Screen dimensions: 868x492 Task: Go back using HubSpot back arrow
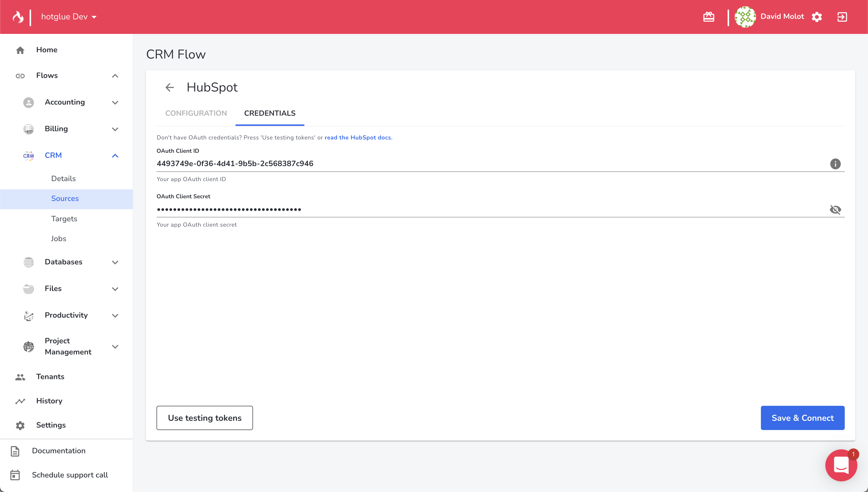point(169,87)
